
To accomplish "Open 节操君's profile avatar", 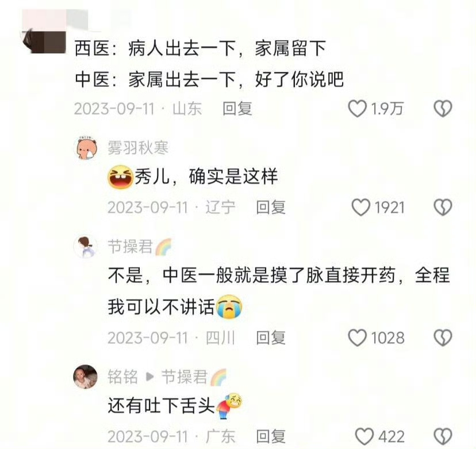I will click(x=86, y=247).
